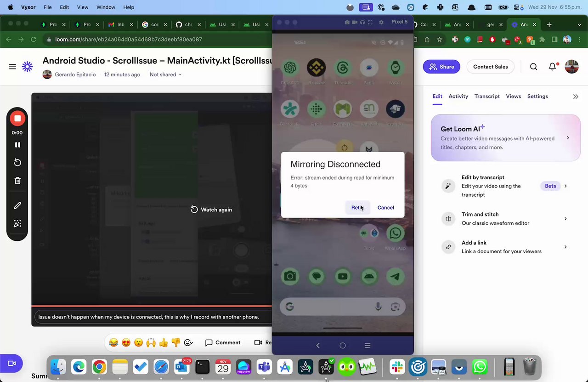Open the Chrome tab list dropdown arrow
Screen dimensions: 588x382
(579, 24)
